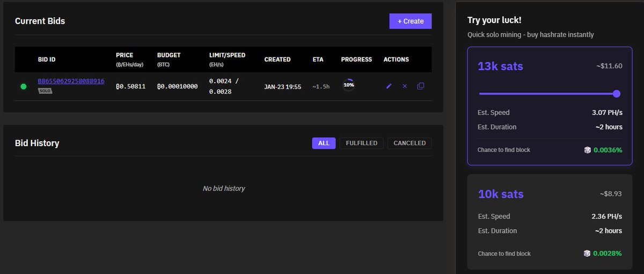Edit the bid with the pencil icon
644x274 pixels.
[x=389, y=86]
